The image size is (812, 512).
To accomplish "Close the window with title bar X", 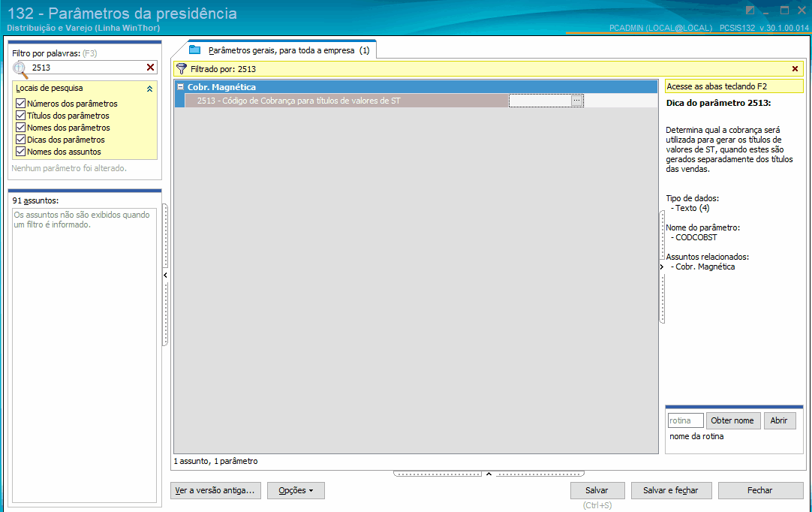I will click(801, 11).
